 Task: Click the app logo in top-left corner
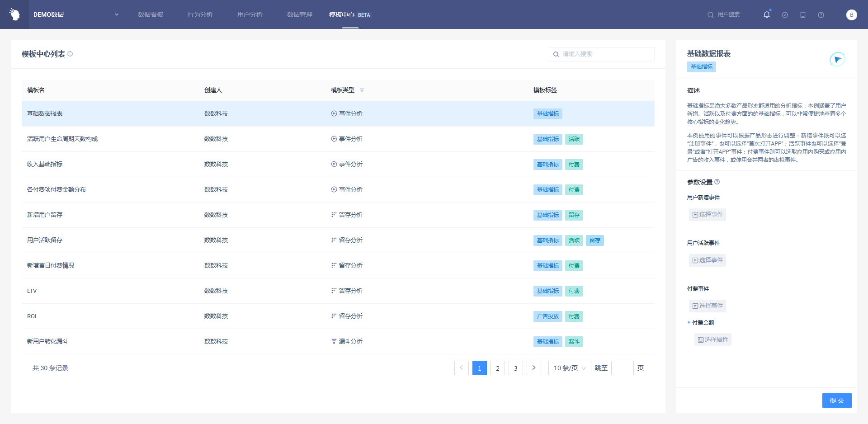(14, 14)
